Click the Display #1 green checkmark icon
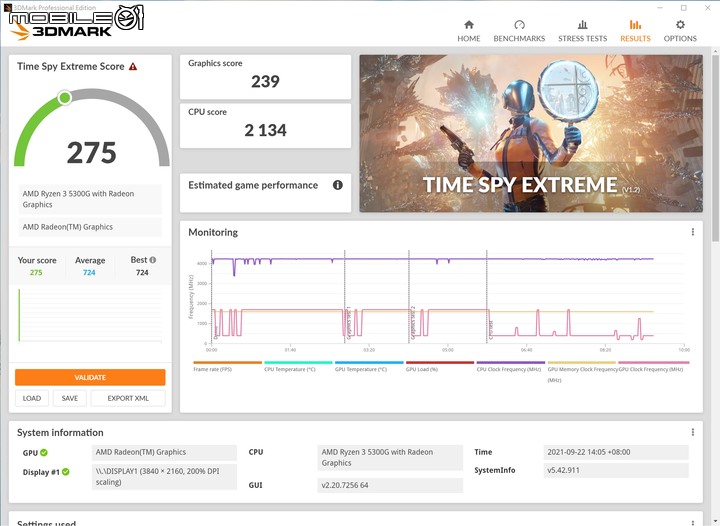This screenshot has width=720, height=526. (x=66, y=472)
